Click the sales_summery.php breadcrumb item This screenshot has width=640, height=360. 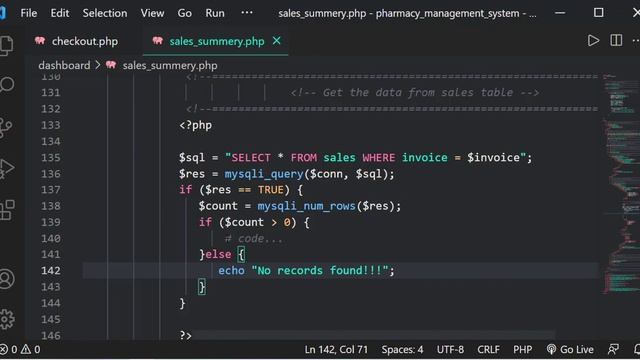click(x=170, y=65)
